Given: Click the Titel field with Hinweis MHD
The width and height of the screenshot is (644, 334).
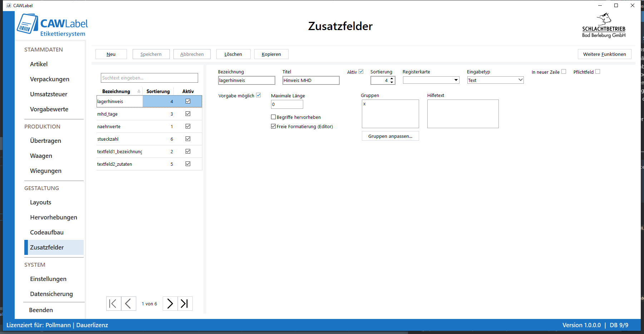Looking at the screenshot, I should 311,80.
